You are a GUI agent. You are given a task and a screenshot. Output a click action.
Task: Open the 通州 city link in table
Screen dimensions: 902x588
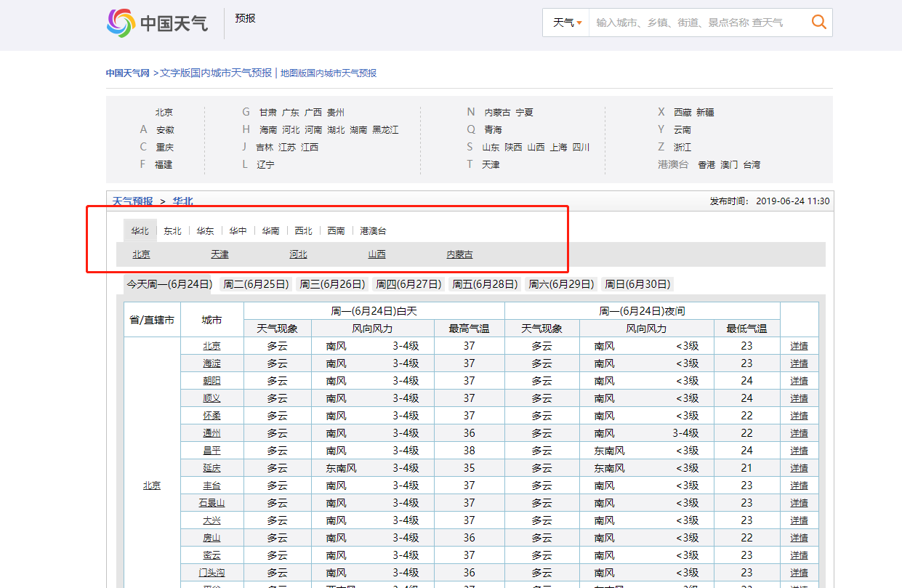212,433
